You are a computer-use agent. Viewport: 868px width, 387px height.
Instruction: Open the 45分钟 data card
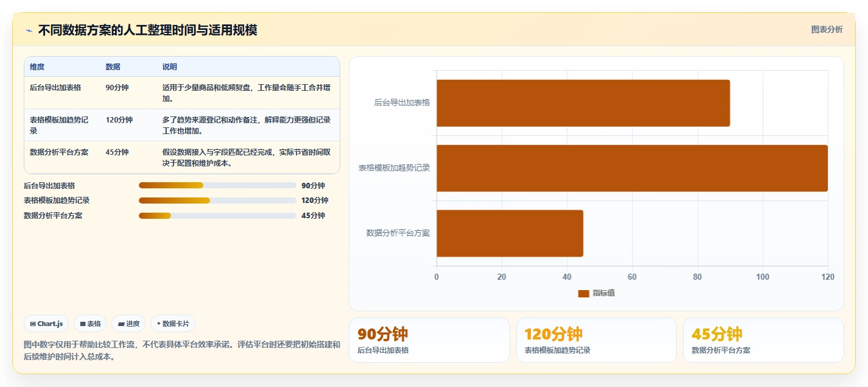(x=763, y=340)
